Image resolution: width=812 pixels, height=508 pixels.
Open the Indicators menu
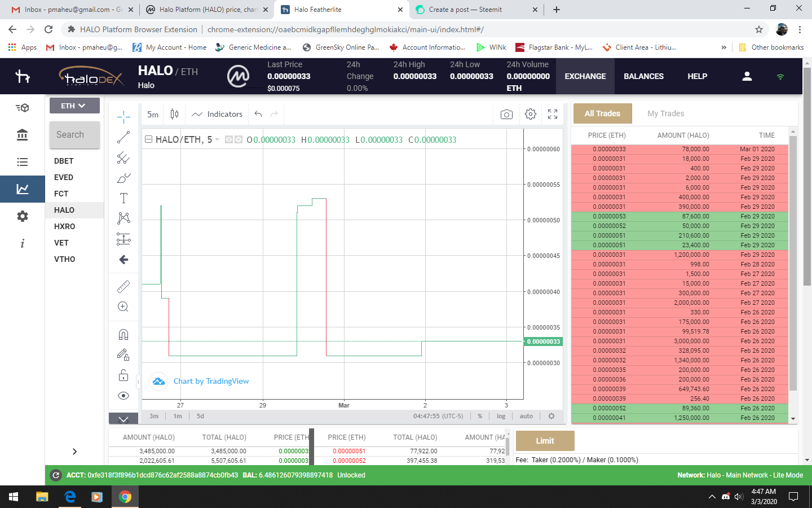point(217,114)
